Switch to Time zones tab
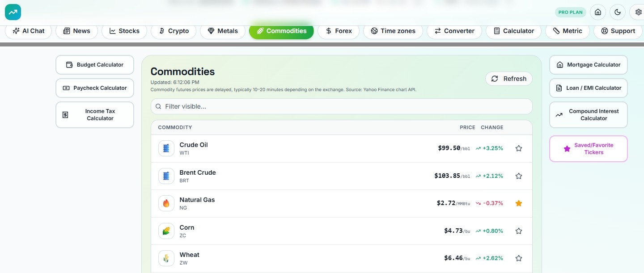Screen dimensions: 644x273 click(393, 31)
